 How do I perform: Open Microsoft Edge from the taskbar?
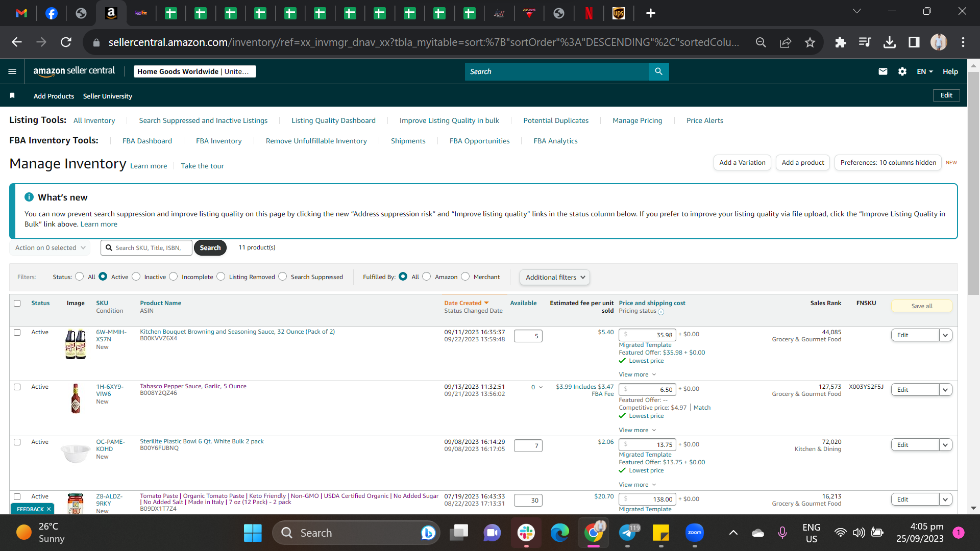coord(559,533)
